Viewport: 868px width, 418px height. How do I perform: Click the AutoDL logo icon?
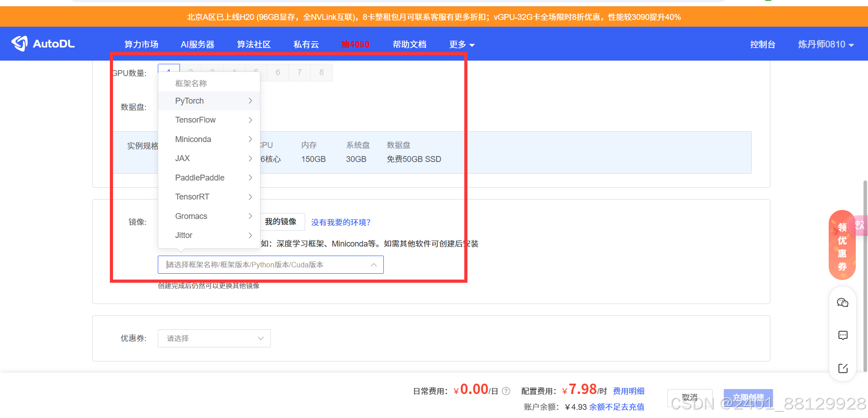[20, 43]
